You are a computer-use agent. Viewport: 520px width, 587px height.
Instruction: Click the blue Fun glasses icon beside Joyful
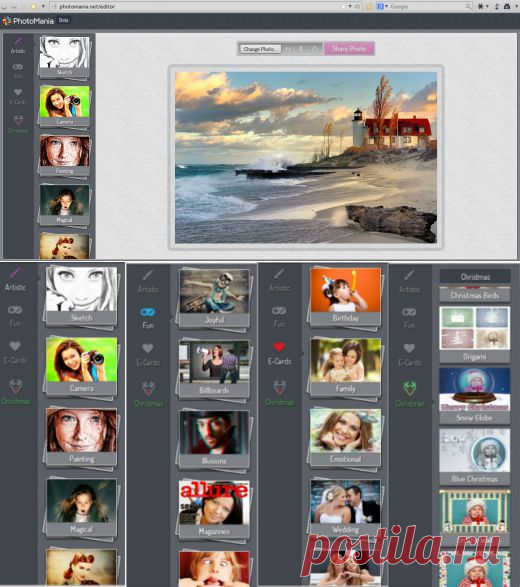148,312
